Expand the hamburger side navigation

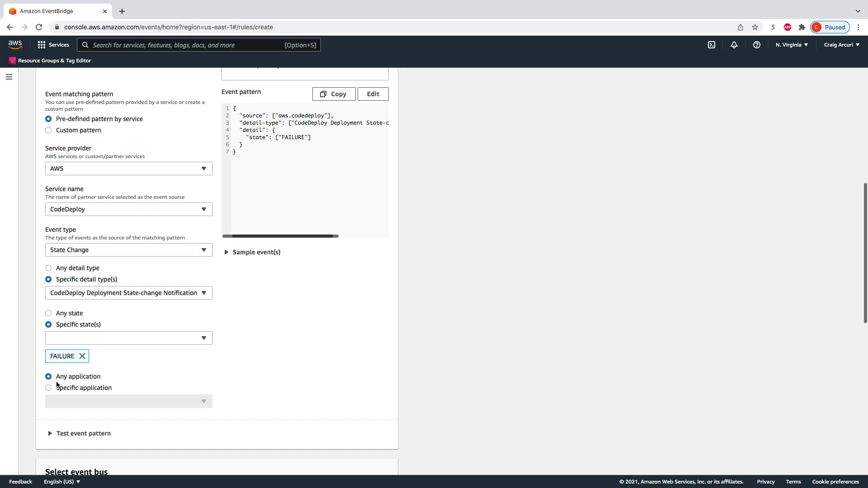[9, 77]
